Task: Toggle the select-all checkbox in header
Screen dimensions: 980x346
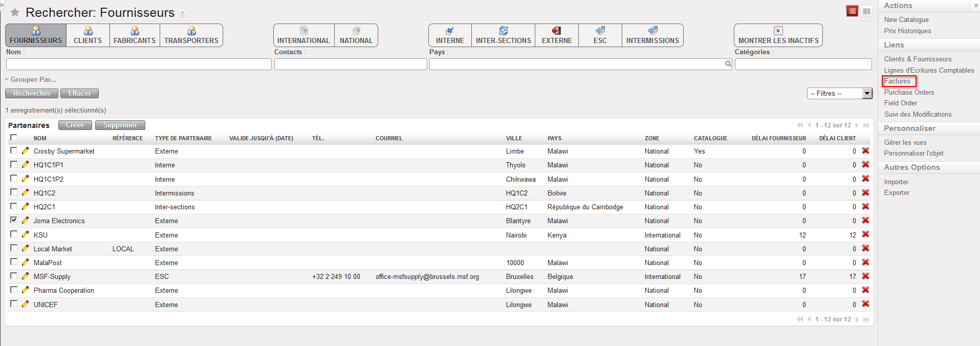Action: 14,138
